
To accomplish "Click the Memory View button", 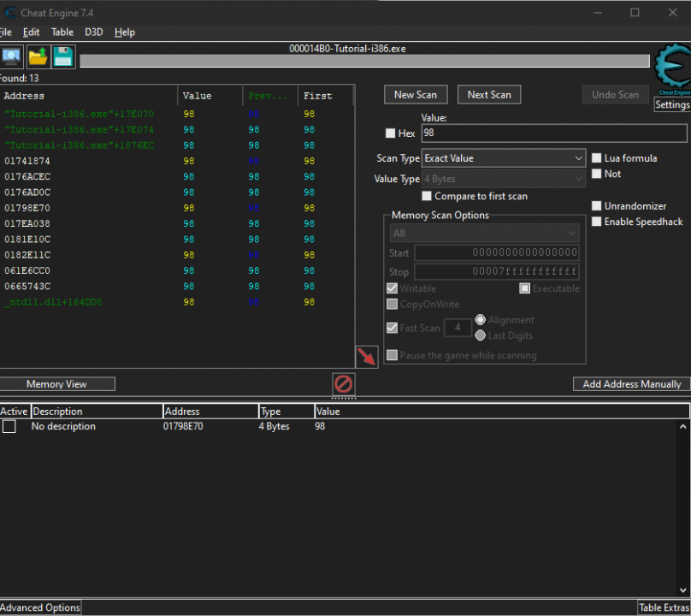I will [x=57, y=384].
